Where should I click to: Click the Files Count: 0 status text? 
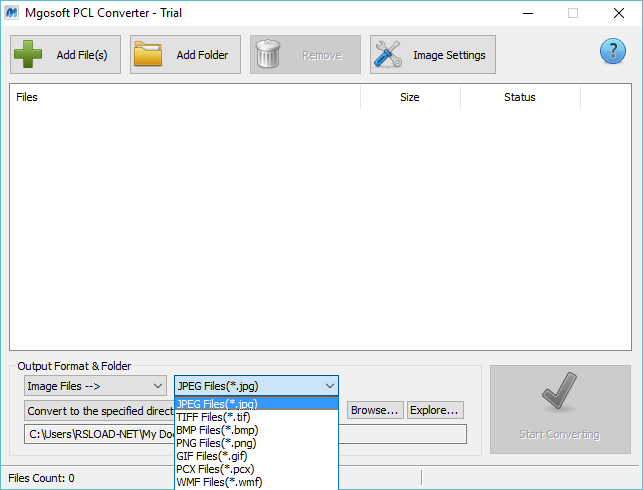(x=41, y=478)
